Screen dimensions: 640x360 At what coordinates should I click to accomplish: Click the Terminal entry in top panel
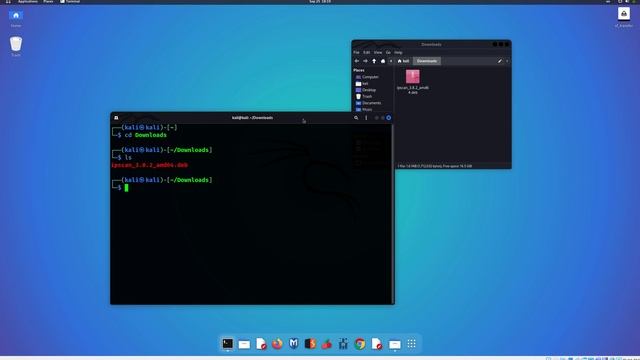coord(70,2)
